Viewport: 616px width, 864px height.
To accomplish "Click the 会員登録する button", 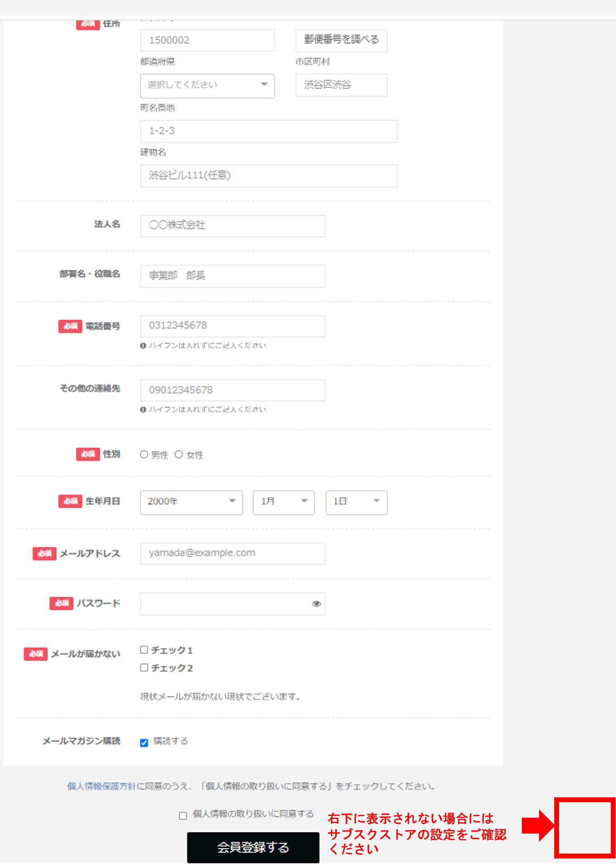I will click(x=253, y=847).
